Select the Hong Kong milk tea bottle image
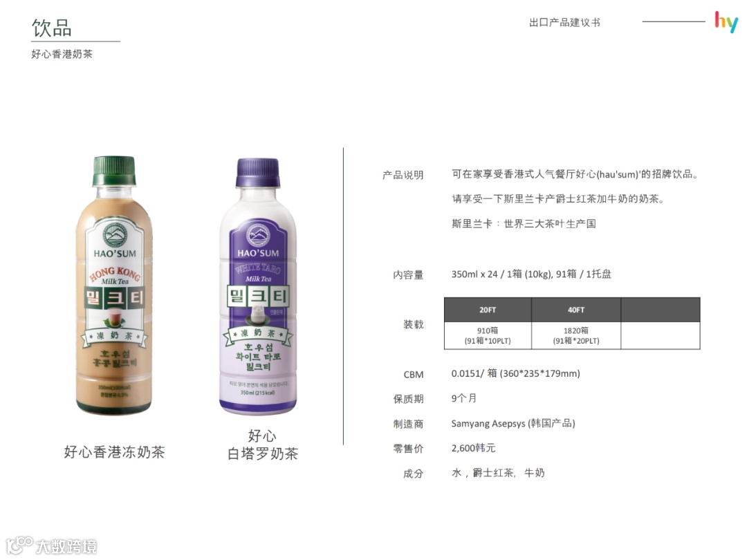747x560 pixels. [x=114, y=286]
